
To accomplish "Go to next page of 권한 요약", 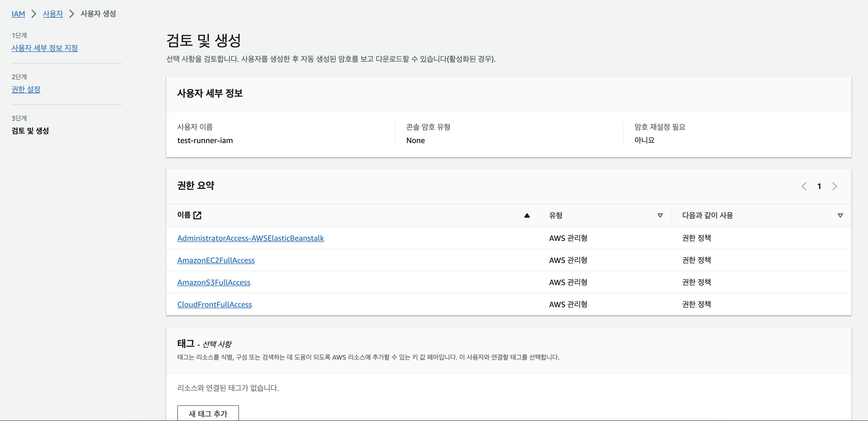I will 834,186.
